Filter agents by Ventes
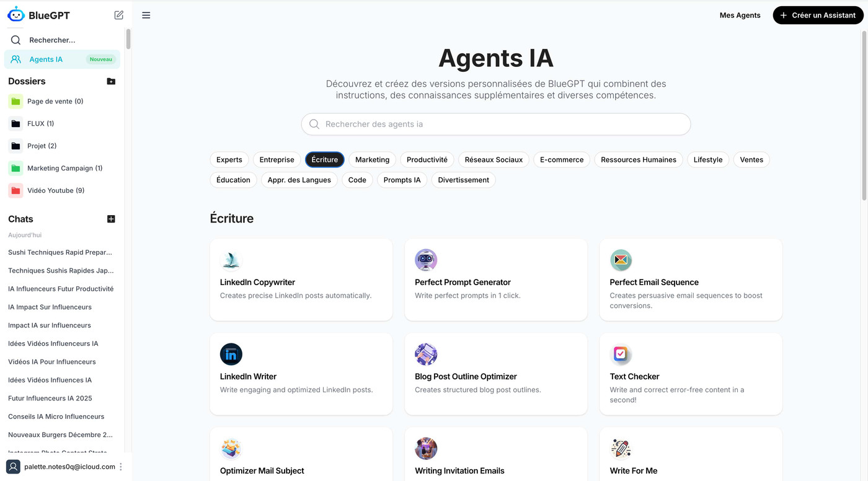 751,159
